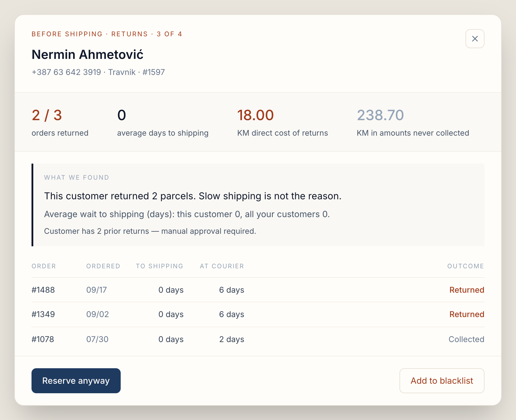Image resolution: width=516 pixels, height=420 pixels.
Task: Click the TO SHIPPING column header
Action: click(160, 266)
